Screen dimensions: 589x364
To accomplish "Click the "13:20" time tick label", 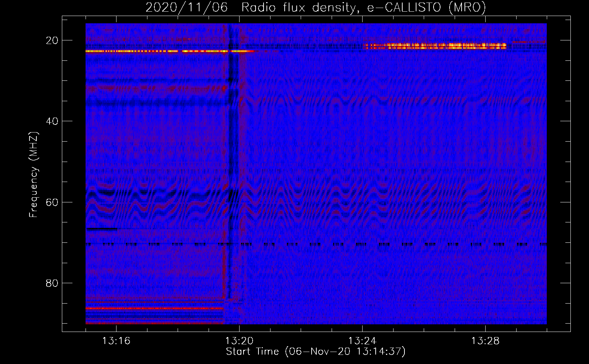I will 239,341.
